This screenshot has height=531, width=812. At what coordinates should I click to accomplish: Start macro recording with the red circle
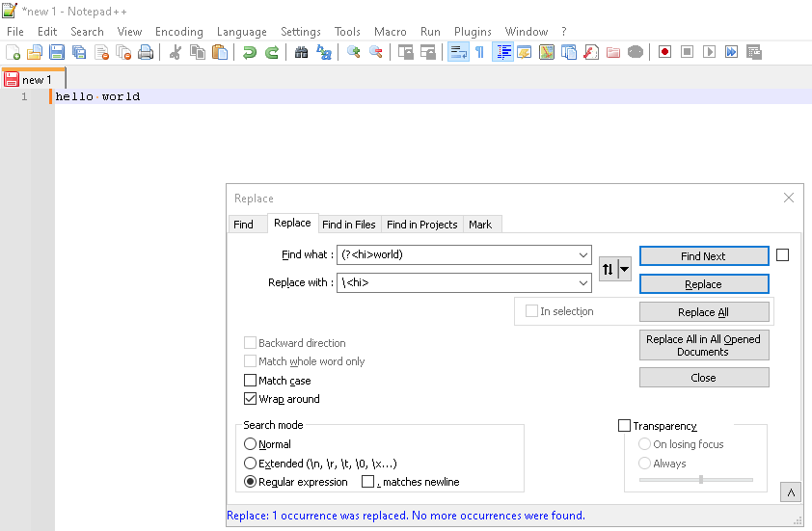(x=664, y=52)
